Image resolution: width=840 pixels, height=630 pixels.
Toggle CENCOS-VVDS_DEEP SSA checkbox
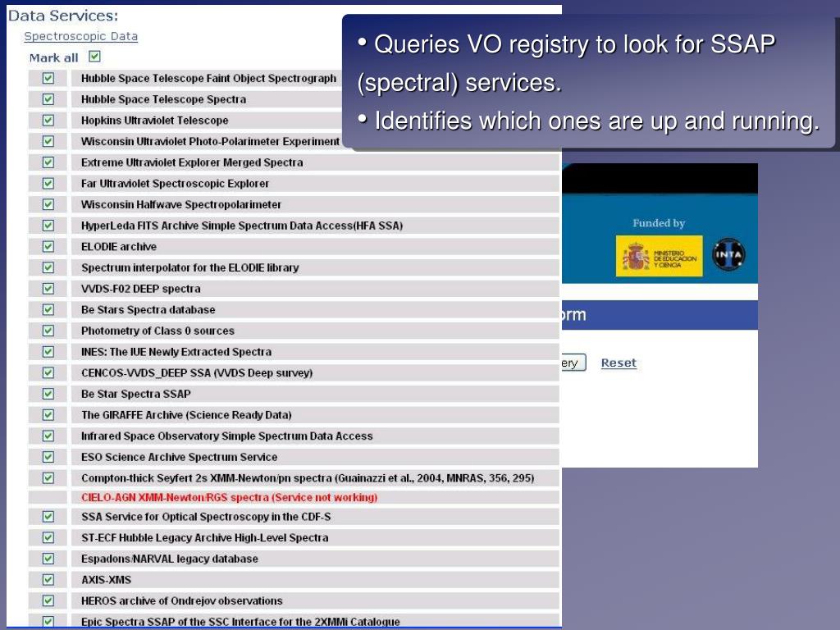pyautogui.click(x=48, y=372)
